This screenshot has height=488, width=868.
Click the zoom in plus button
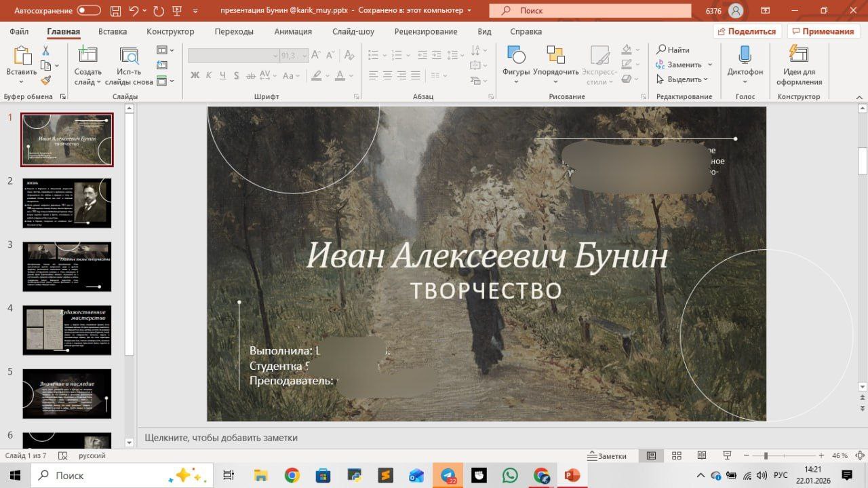[821, 455]
